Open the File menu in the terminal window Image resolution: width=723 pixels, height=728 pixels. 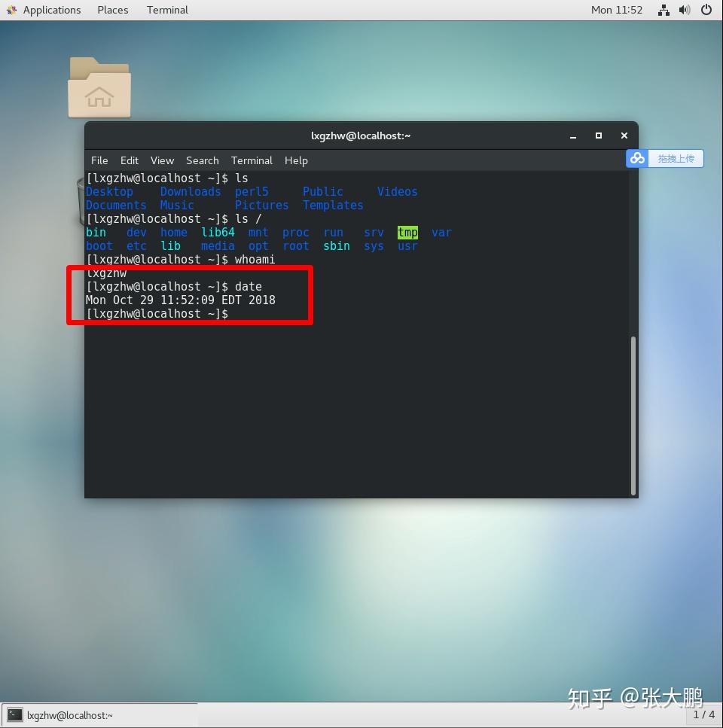[99, 160]
